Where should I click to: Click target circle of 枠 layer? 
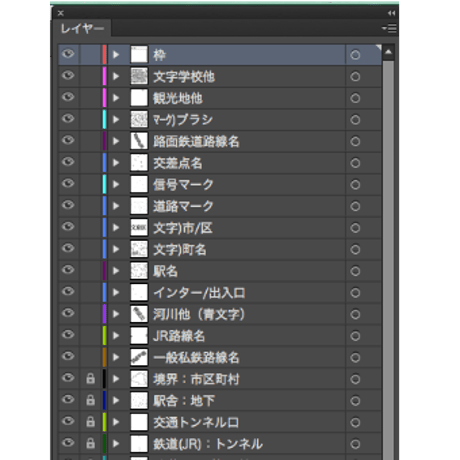355,55
